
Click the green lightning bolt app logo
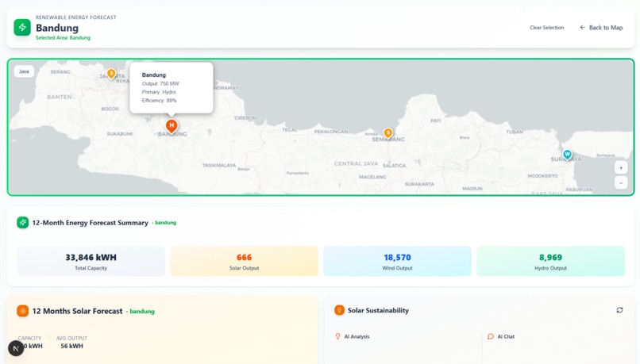pos(22,27)
